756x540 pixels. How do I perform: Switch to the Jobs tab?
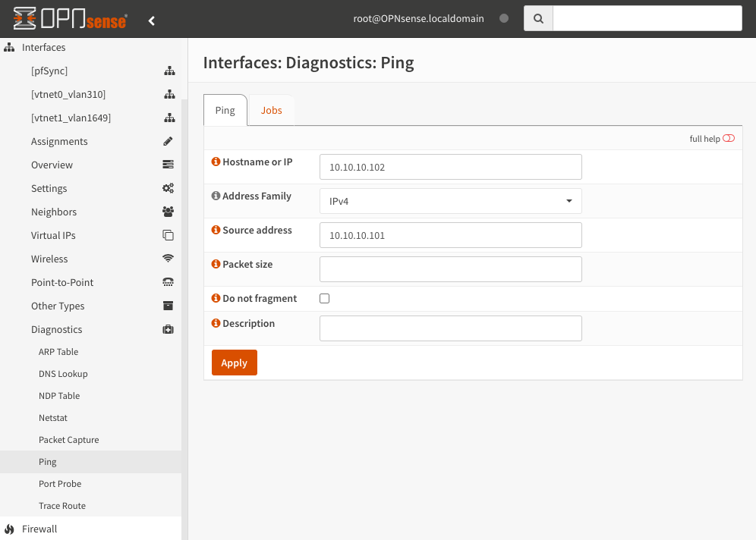click(271, 110)
